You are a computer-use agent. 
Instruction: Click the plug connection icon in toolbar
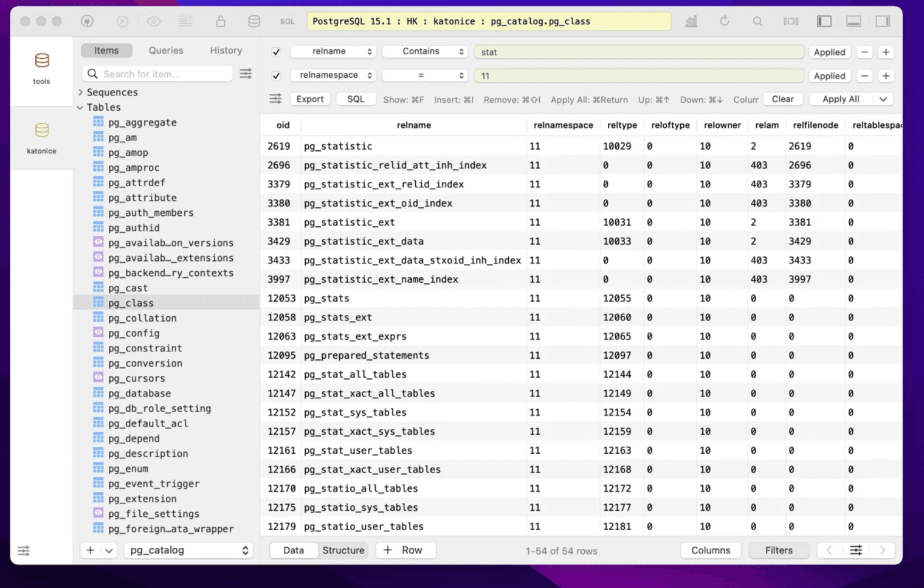coord(87,21)
